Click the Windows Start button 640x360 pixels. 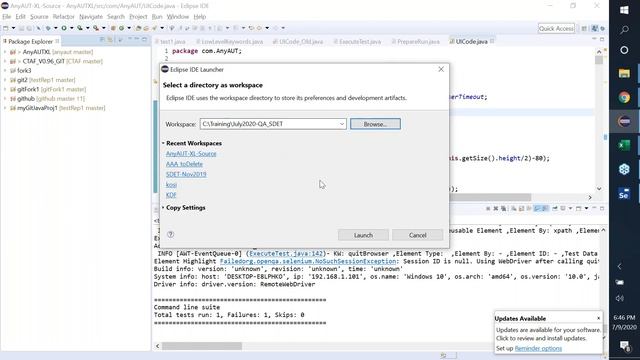pos(624,10)
